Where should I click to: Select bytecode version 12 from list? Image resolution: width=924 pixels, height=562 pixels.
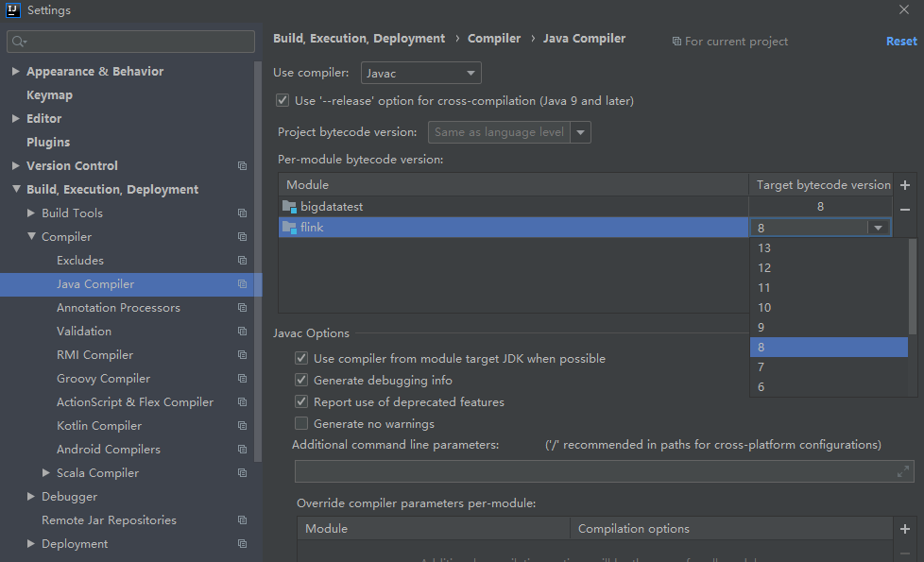click(x=829, y=268)
